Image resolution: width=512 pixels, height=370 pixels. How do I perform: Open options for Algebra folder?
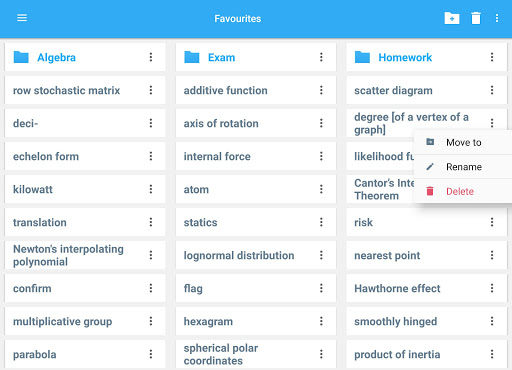(151, 57)
